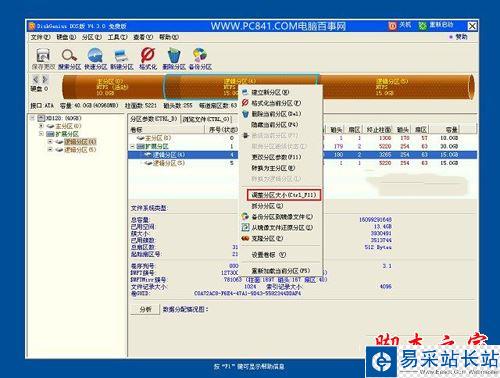Collapse 扩展分区 node in the left tree
The width and height of the screenshot is (500, 378).
(41, 134)
